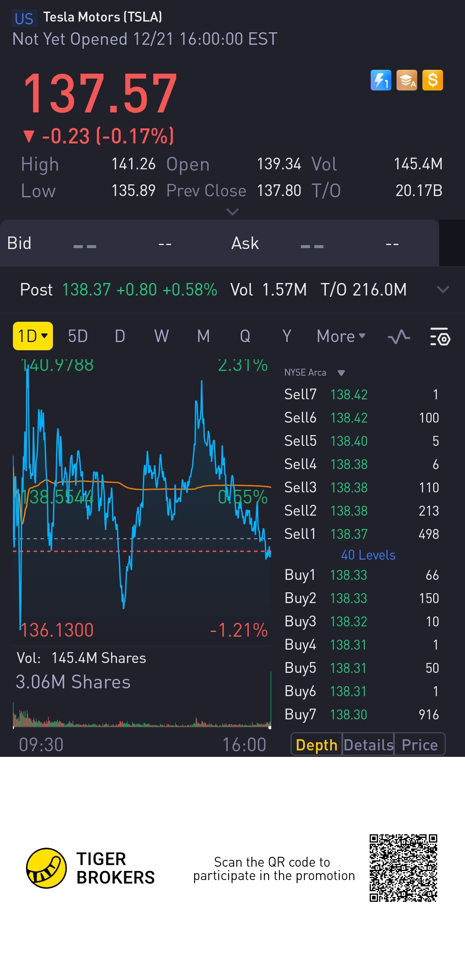The height and width of the screenshot is (980, 465).
Task: Tap the Tiger Brokers logo
Action: tap(90, 868)
